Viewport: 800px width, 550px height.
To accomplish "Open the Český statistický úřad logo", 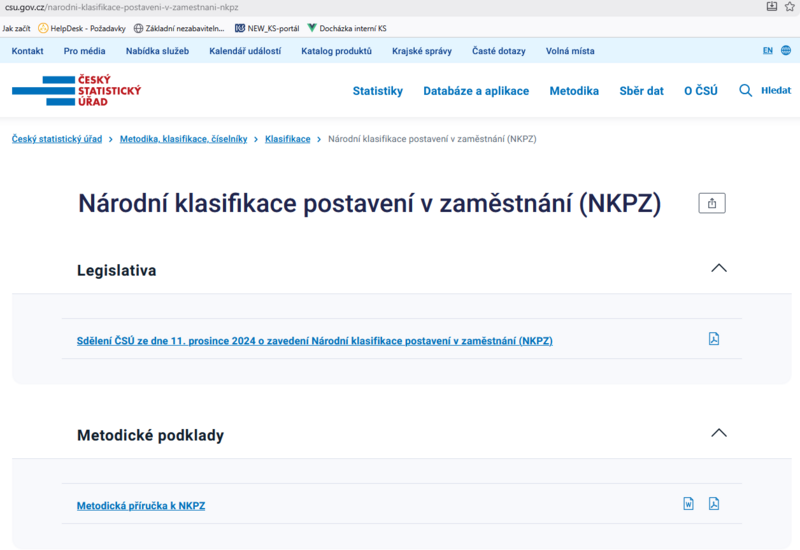I will (x=77, y=91).
